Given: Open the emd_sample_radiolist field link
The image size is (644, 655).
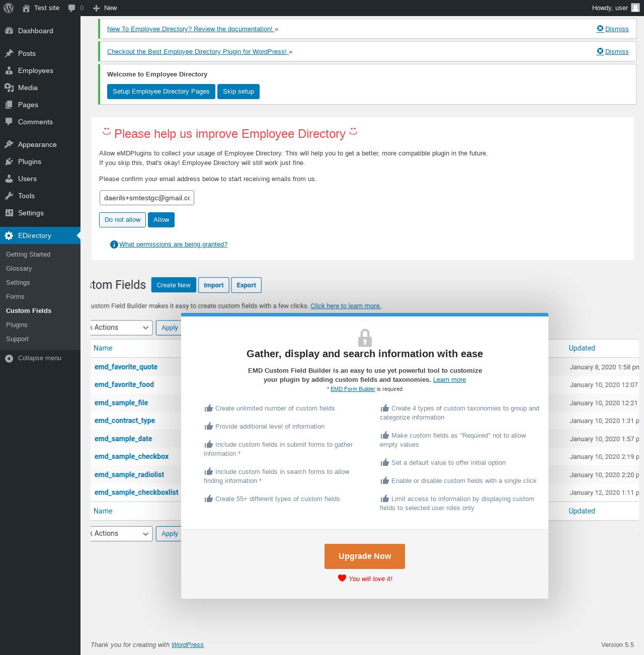Looking at the screenshot, I should click(x=129, y=474).
